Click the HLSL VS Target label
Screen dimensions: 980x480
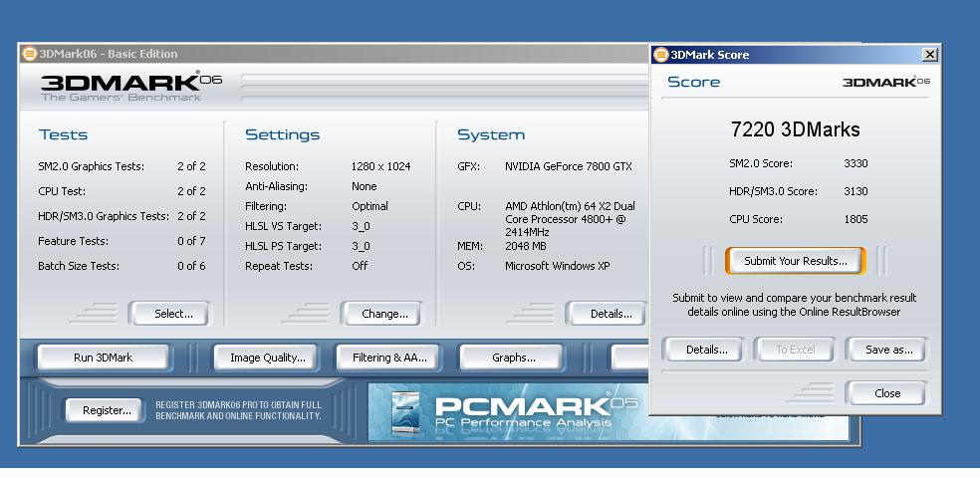click(x=283, y=226)
